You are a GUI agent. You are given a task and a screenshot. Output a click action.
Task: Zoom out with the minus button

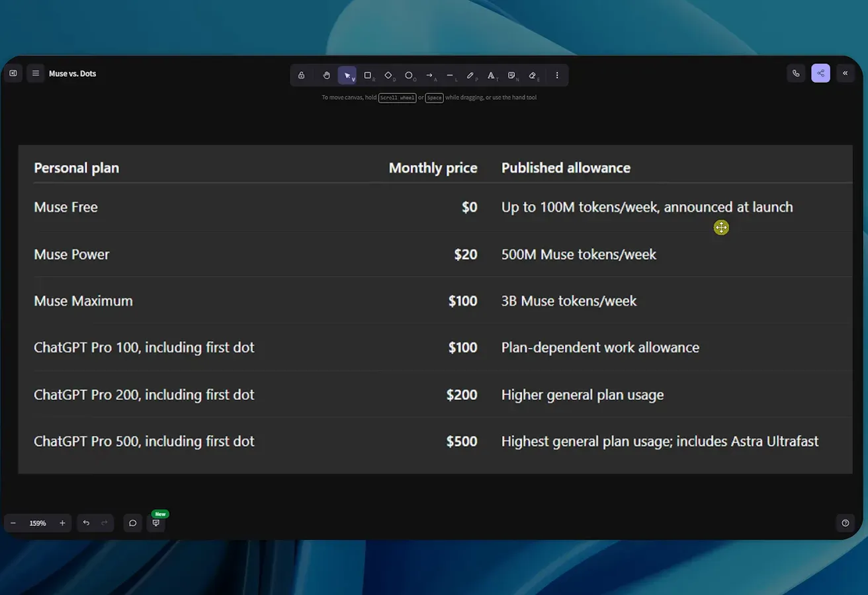click(x=13, y=523)
